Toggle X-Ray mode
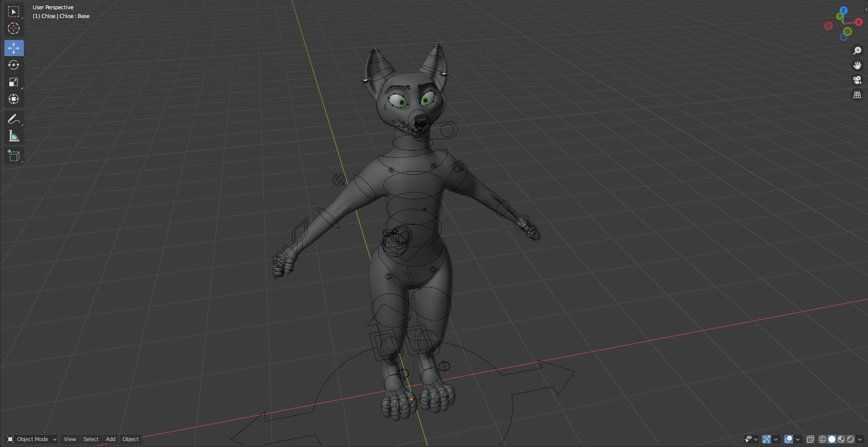 [x=810, y=439]
